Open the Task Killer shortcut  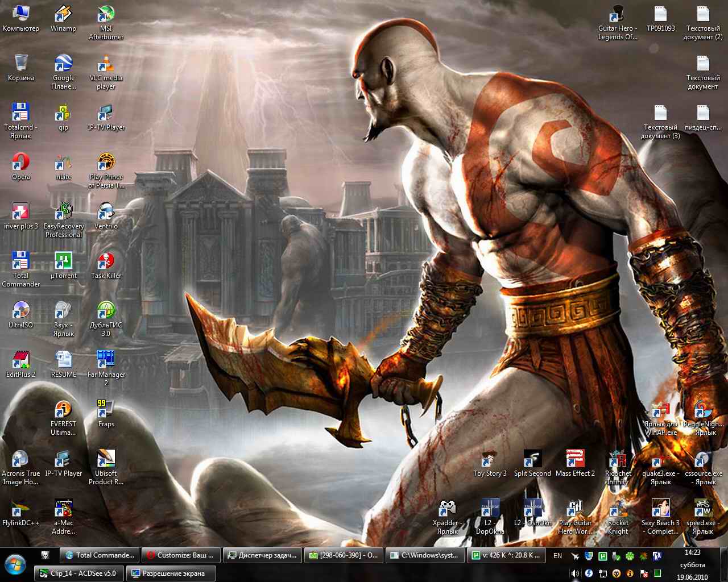[106, 261]
